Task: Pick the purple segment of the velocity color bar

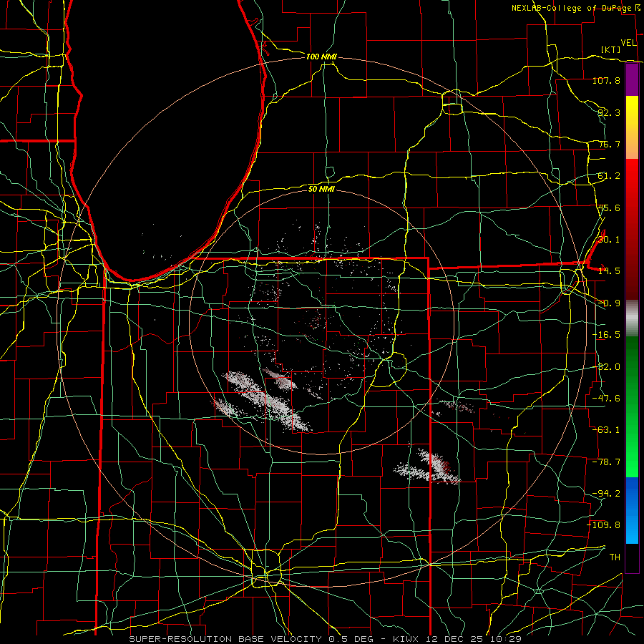Action: 632,80
